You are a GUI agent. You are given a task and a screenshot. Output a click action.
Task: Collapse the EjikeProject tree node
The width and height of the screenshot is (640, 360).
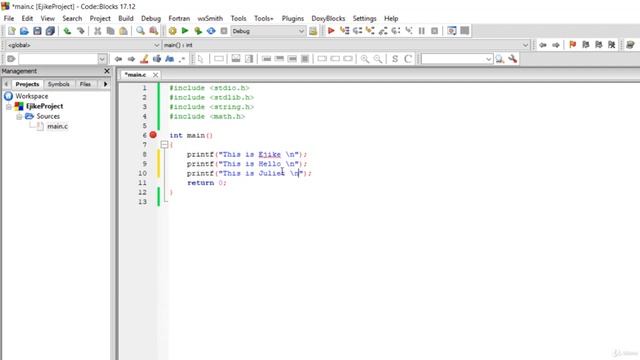[9, 107]
